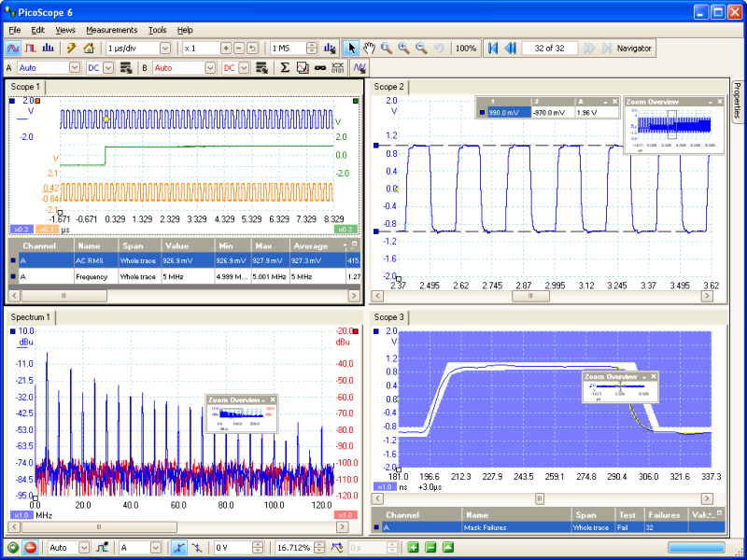This screenshot has height=560, width=747.
Task: Open Channel B DC coupling dropdown
Action: click(244, 68)
